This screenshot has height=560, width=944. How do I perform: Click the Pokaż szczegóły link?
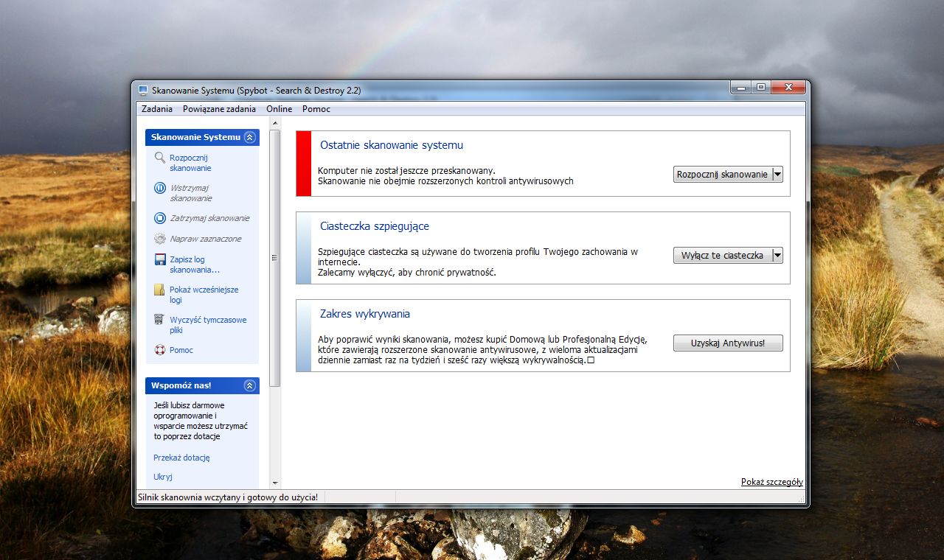(x=772, y=482)
